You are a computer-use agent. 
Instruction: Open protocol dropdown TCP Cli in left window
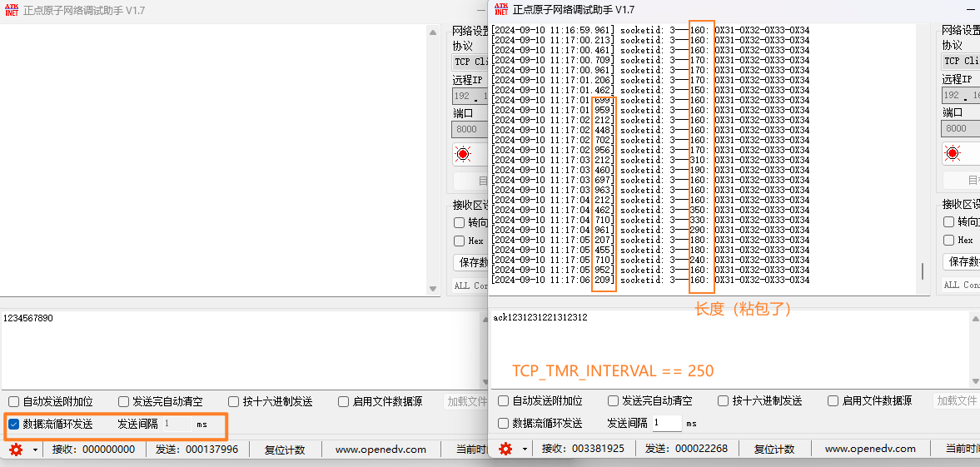pos(470,62)
